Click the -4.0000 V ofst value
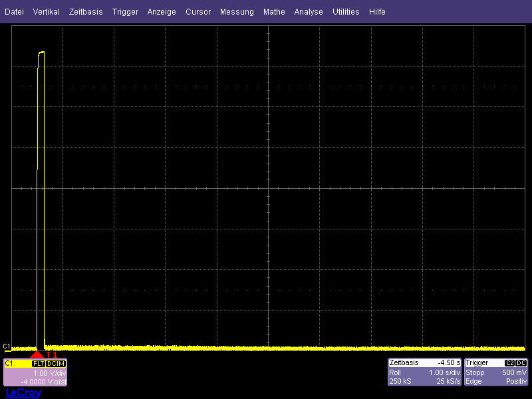The image size is (532, 399). (x=44, y=382)
